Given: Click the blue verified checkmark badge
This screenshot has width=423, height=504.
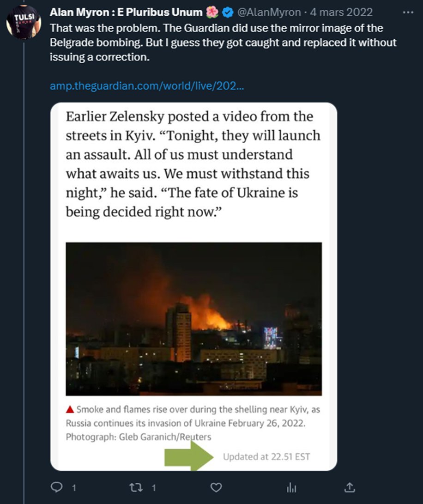Looking at the screenshot, I should pos(228,12).
